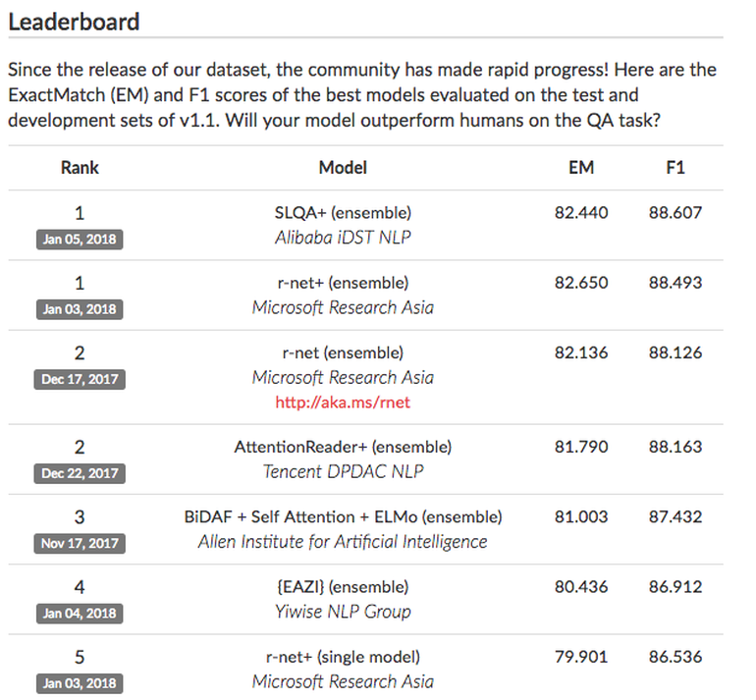This screenshot has width=756, height=700.
Task: Click the Rank column header
Action: [x=80, y=168]
